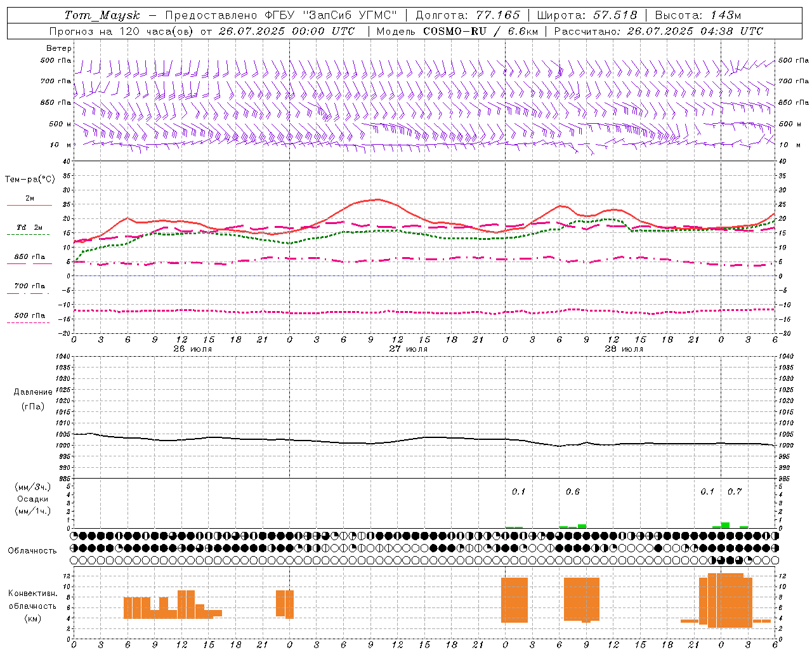Click the (гПа) unit label under Давление

(x=32, y=406)
